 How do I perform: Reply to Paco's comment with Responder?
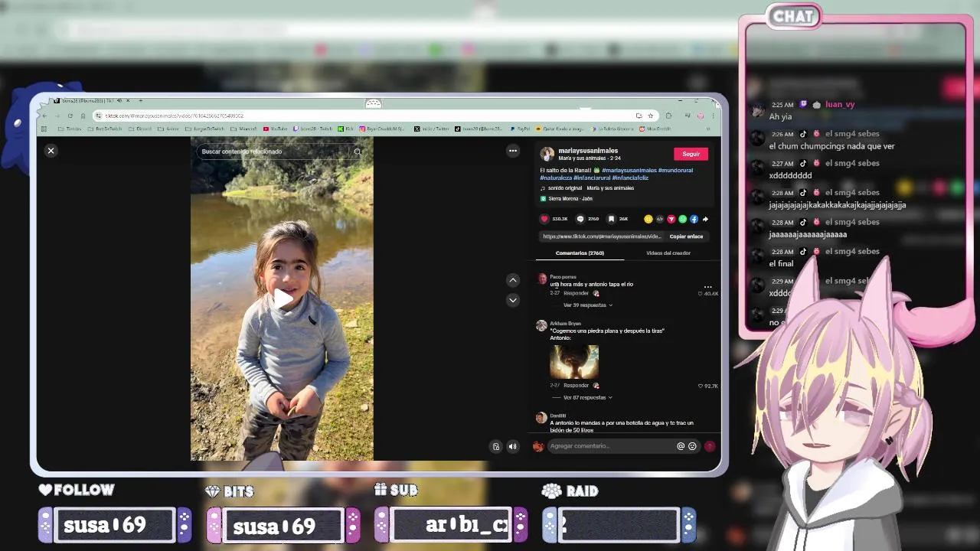576,293
